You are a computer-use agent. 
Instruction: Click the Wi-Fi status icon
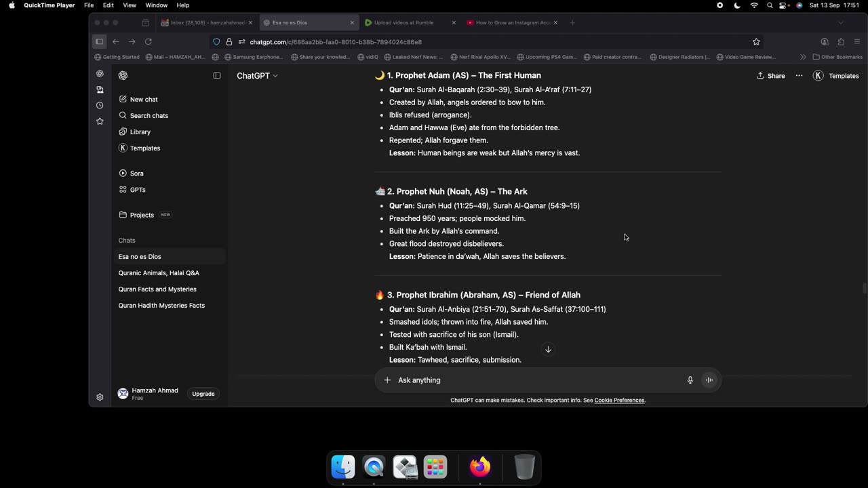[754, 5]
